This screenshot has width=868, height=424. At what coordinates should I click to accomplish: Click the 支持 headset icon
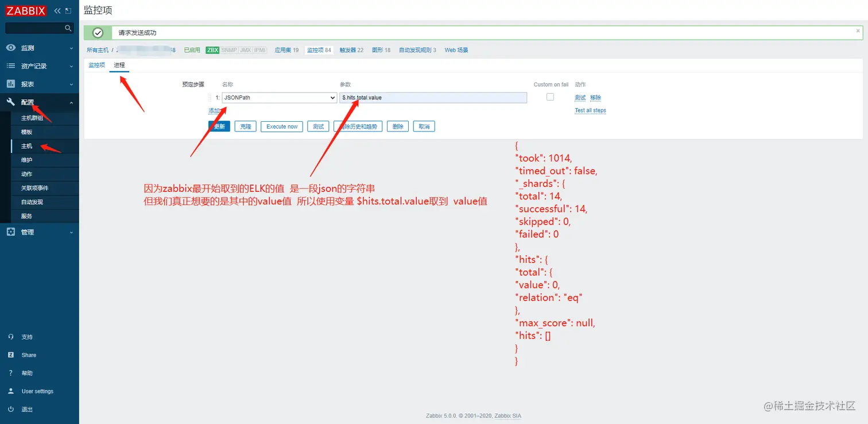point(11,337)
